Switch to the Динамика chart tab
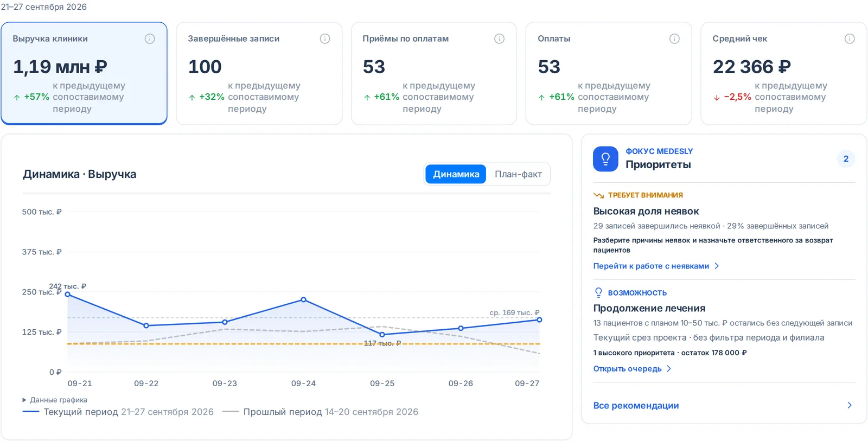The width and height of the screenshot is (868, 441). (x=456, y=174)
